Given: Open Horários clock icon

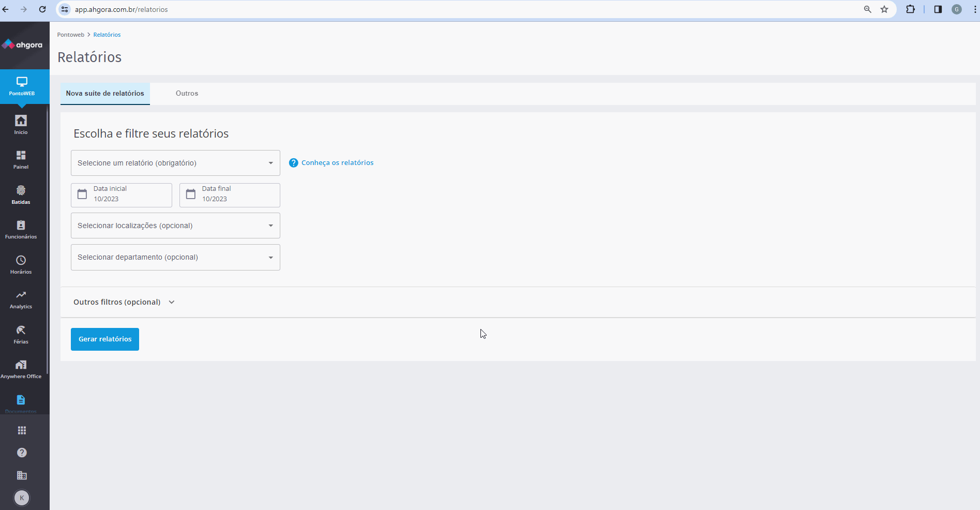Looking at the screenshot, I should pos(21,264).
